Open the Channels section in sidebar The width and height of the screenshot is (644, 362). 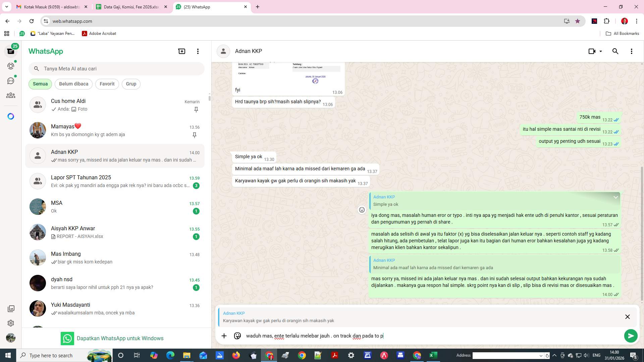click(x=11, y=80)
